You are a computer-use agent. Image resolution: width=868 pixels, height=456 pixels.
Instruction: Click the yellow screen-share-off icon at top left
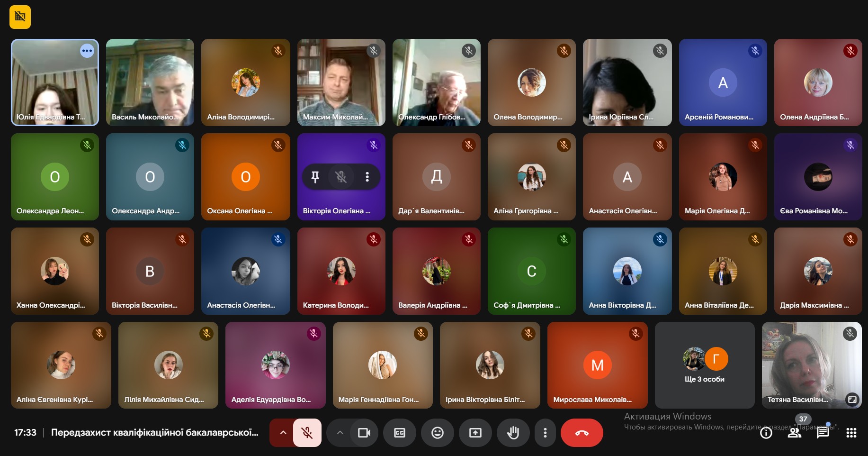[x=20, y=17]
